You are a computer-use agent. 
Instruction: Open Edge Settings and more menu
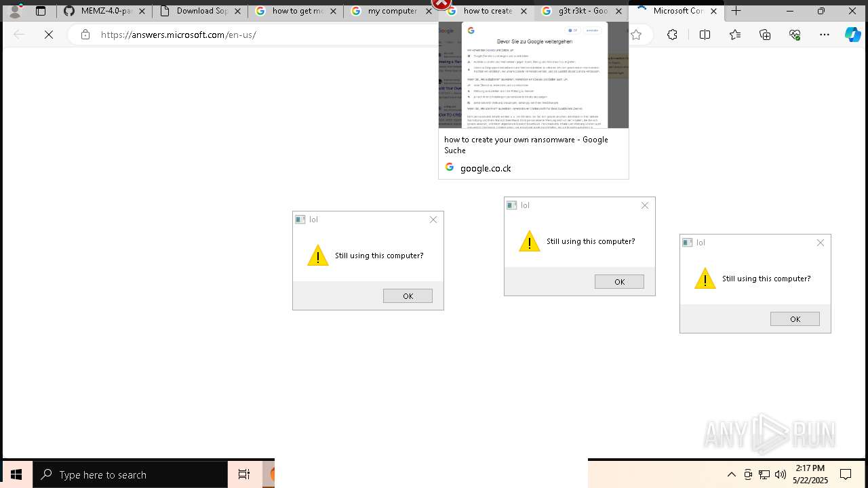tap(825, 35)
